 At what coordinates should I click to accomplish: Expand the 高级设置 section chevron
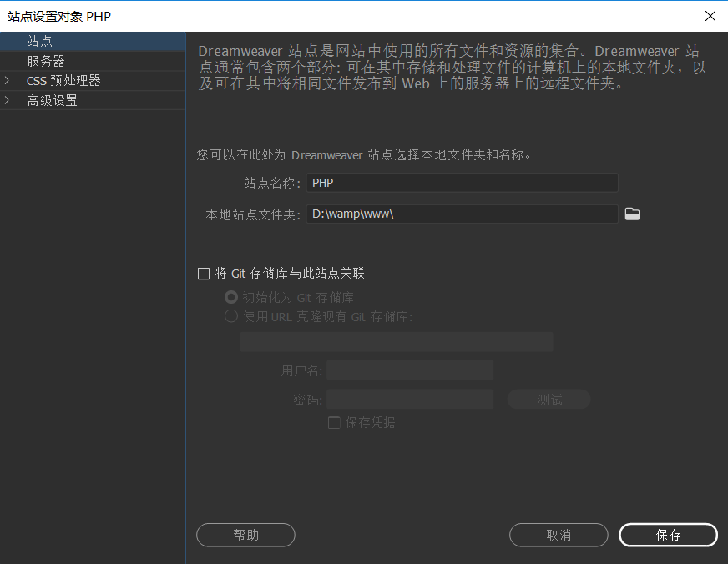click(x=7, y=101)
